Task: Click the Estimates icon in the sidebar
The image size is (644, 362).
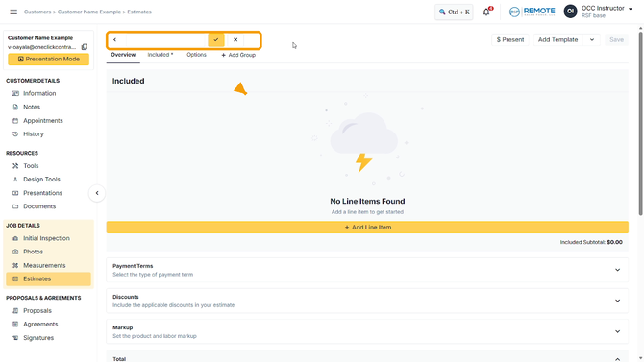Action: pos(15,279)
